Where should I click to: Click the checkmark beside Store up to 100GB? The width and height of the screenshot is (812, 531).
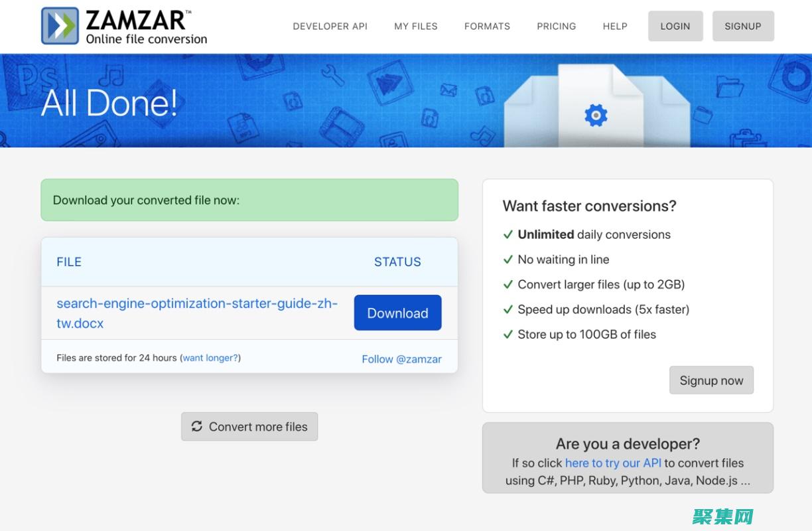508,335
